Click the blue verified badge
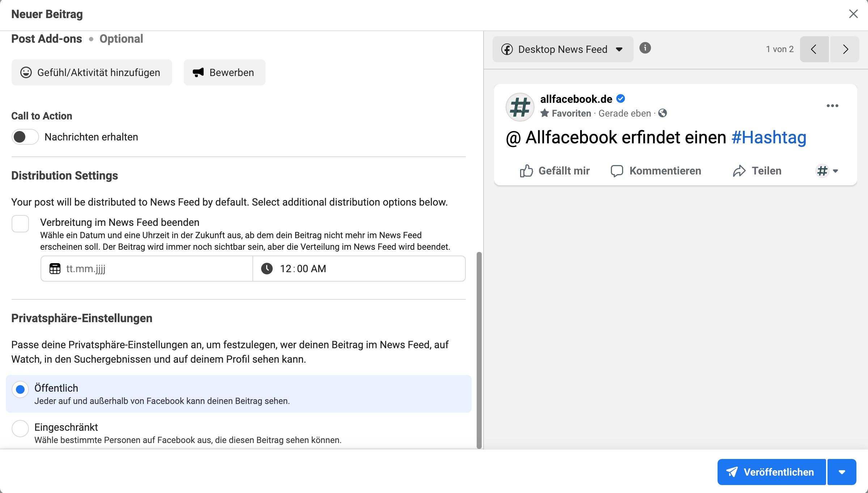868x493 pixels. (621, 98)
